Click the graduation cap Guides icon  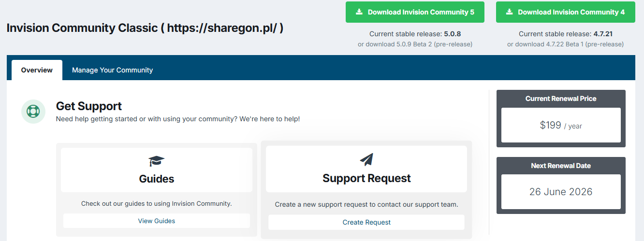pos(157,161)
